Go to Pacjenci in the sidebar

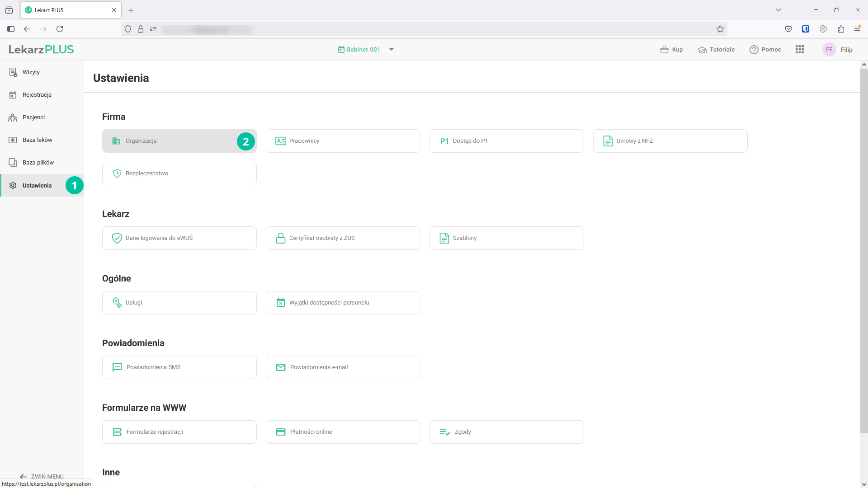click(x=33, y=117)
